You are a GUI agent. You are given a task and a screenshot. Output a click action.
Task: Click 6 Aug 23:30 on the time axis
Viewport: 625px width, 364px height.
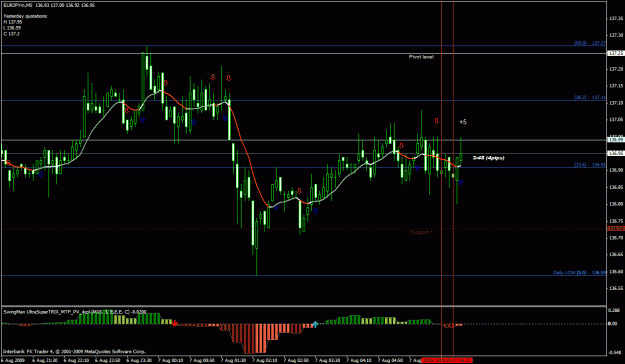coord(139,360)
